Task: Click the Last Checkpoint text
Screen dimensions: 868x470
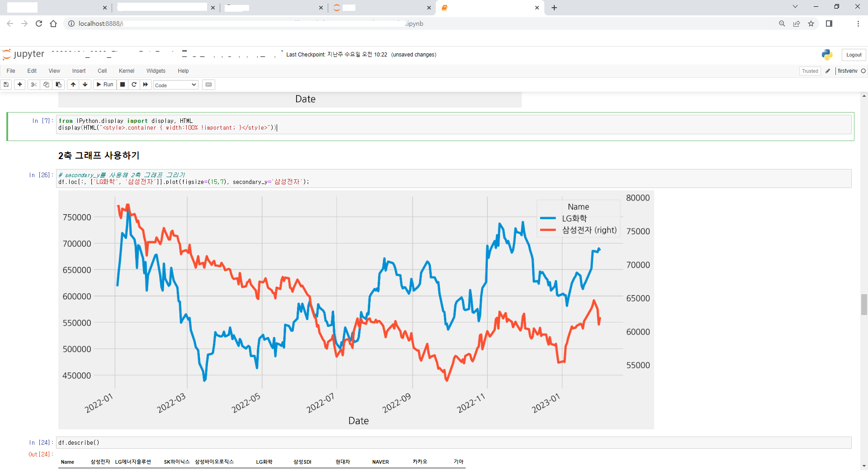Action: click(337, 55)
